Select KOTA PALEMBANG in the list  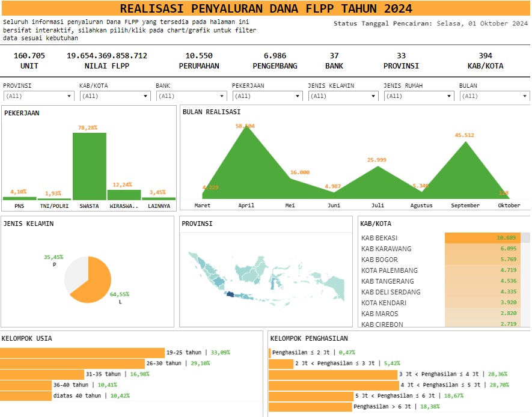click(x=441, y=270)
